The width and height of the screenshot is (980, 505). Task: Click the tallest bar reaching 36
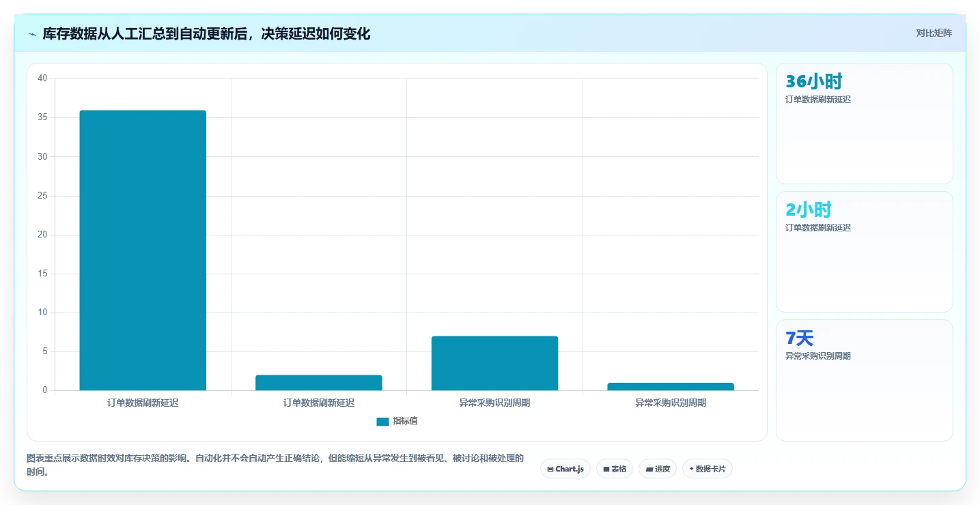point(143,250)
